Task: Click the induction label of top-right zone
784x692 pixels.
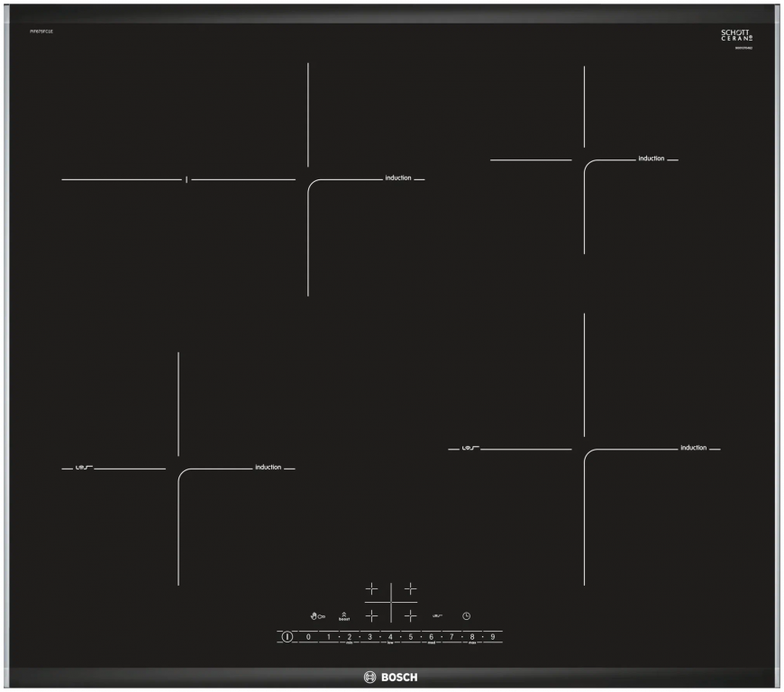Action: 651,159
